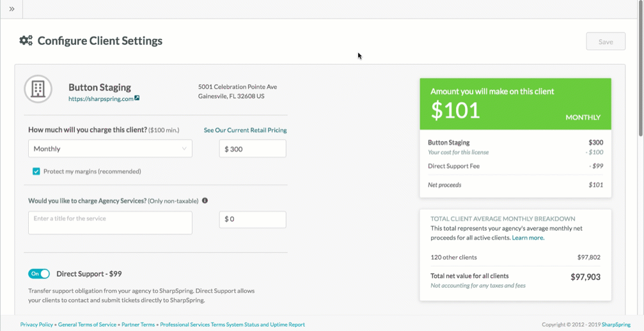Image resolution: width=644 pixels, height=331 pixels.
Task: Click the Button Staging client name heading
Action: pyautogui.click(x=100, y=88)
